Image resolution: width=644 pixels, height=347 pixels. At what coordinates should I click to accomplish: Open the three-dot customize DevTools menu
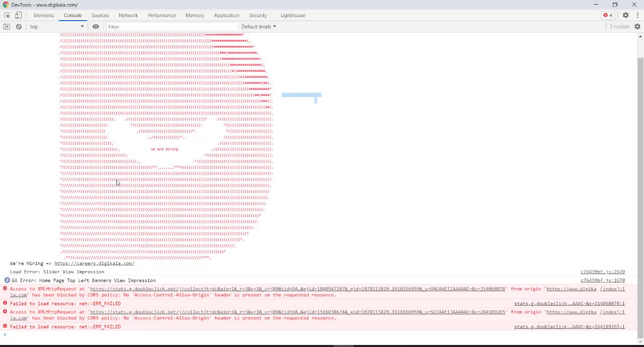(637, 15)
